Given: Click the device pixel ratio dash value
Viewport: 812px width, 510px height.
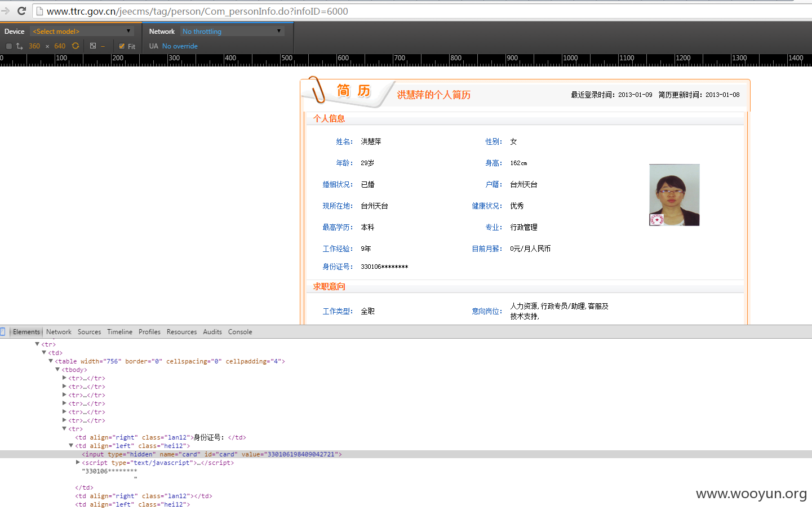Looking at the screenshot, I should click(x=103, y=46).
